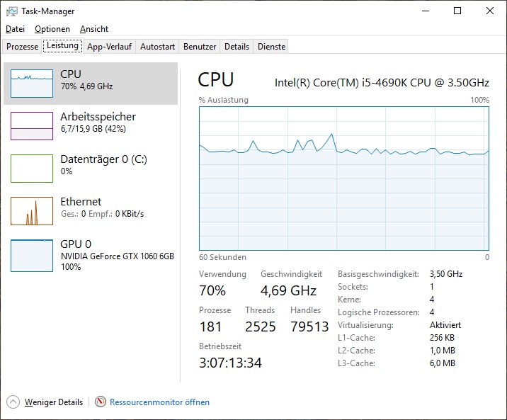Viewport: 507px width, 420px height.
Task: Click the Task-Manager title bar icon
Action: [12, 11]
